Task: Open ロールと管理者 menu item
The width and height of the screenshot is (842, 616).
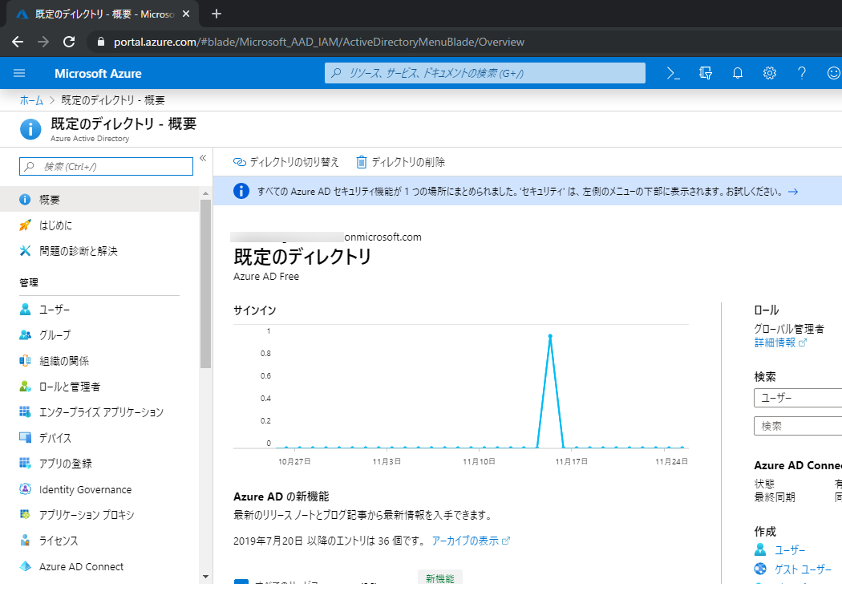Action: (x=99, y=386)
